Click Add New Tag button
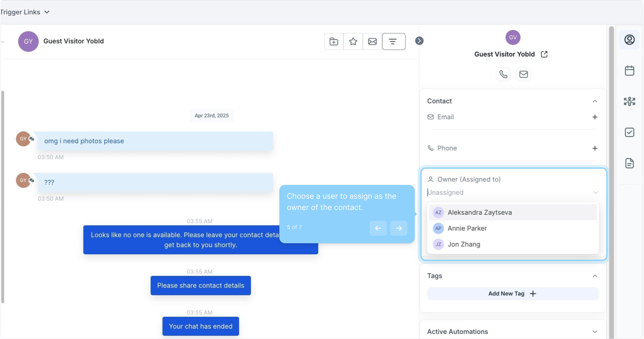644x339 pixels. pos(512,294)
